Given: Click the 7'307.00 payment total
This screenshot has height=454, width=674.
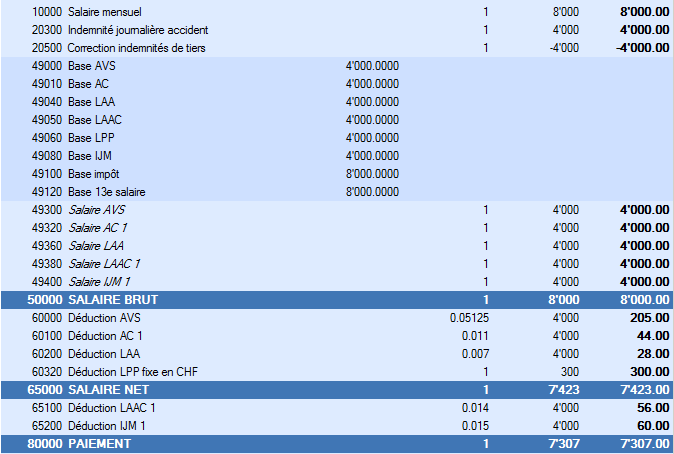Looking at the screenshot, I should click(645, 444).
